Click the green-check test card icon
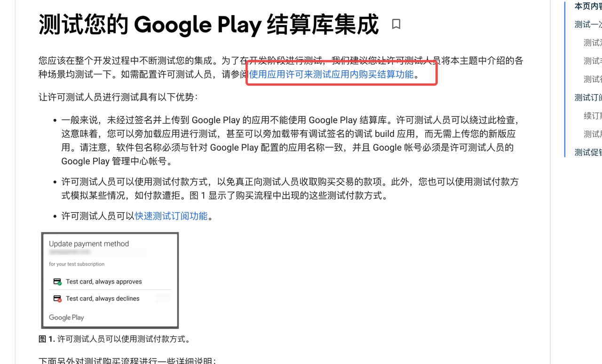This screenshot has width=602, height=364. tap(57, 282)
